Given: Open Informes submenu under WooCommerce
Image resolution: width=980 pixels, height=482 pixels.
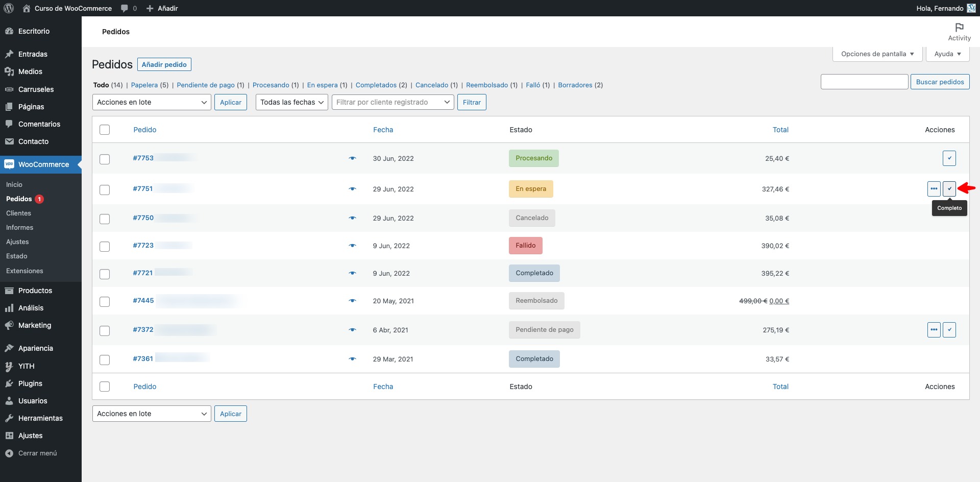Looking at the screenshot, I should (x=19, y=227).
